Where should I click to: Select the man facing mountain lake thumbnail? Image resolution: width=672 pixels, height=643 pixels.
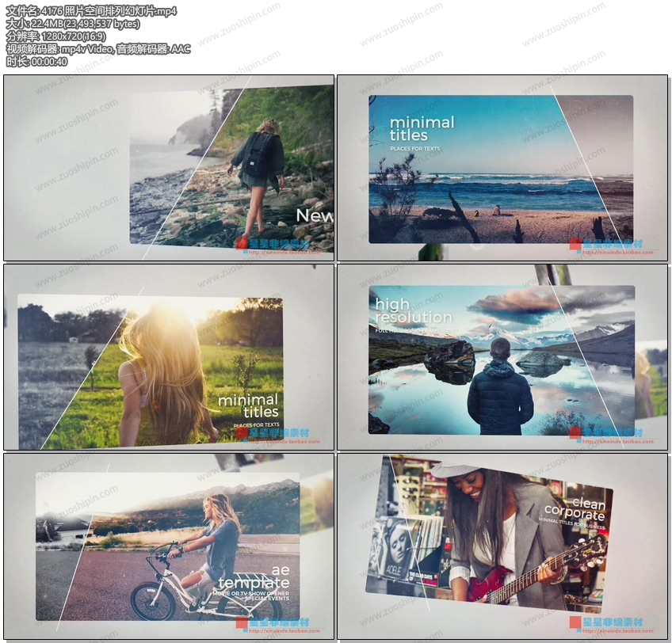502,357
